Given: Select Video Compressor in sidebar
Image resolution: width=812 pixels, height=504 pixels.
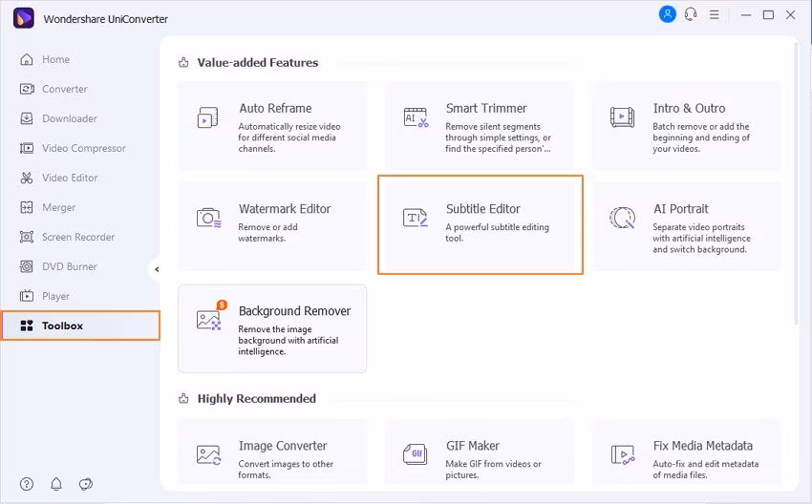Looking at the screenshot, I should click(83, 148).
